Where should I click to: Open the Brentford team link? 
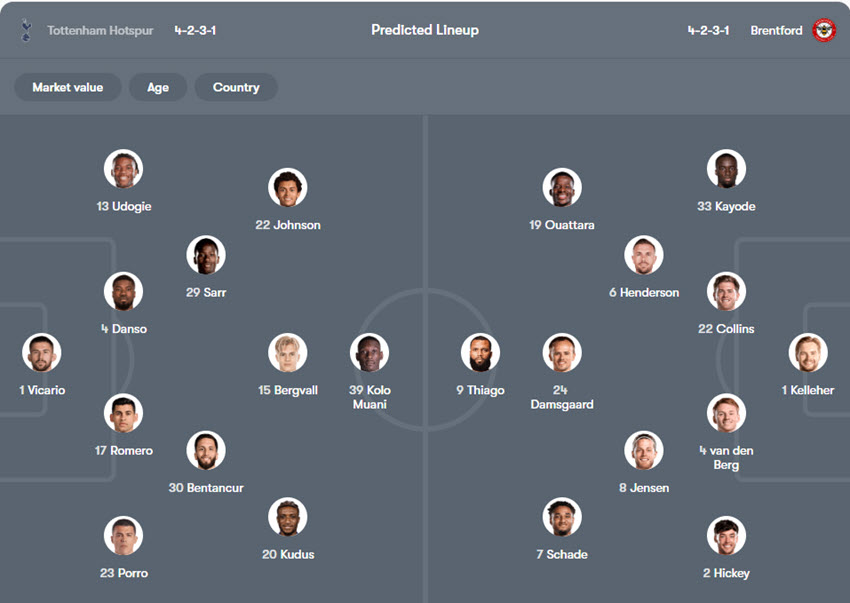776,30
